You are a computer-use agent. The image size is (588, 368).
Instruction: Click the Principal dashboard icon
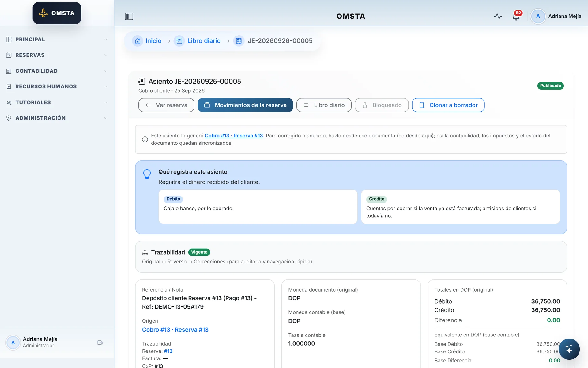pos(9,40)
